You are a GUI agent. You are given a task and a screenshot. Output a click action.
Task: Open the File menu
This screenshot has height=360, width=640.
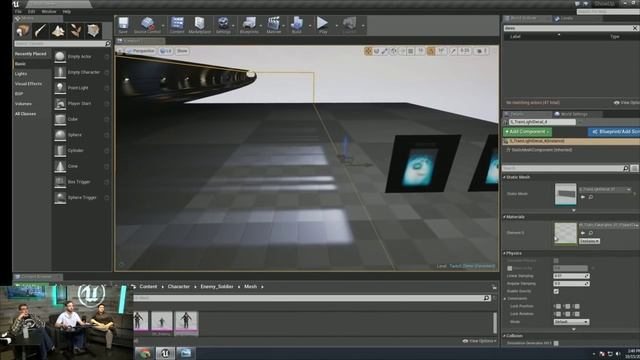point(18,11)
